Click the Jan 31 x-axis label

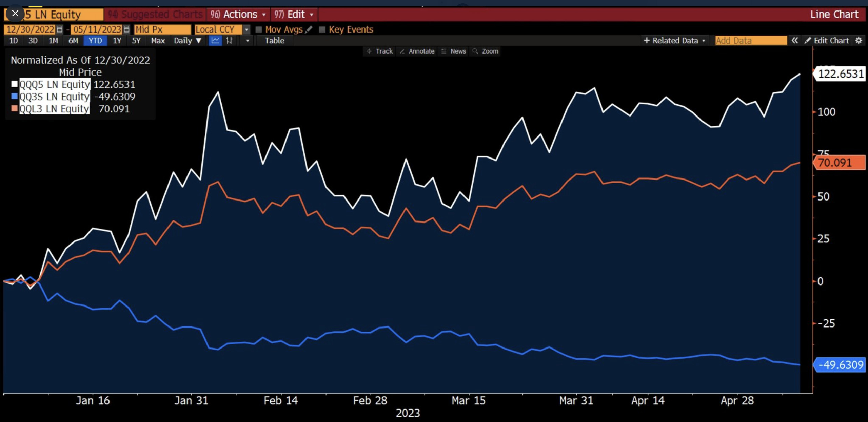(191, 401)
